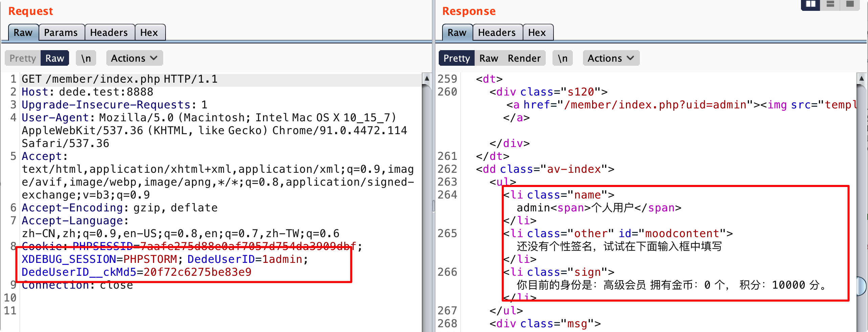Select the combined single-pane layout icon

pyautogui.click(x=850, y=4)
